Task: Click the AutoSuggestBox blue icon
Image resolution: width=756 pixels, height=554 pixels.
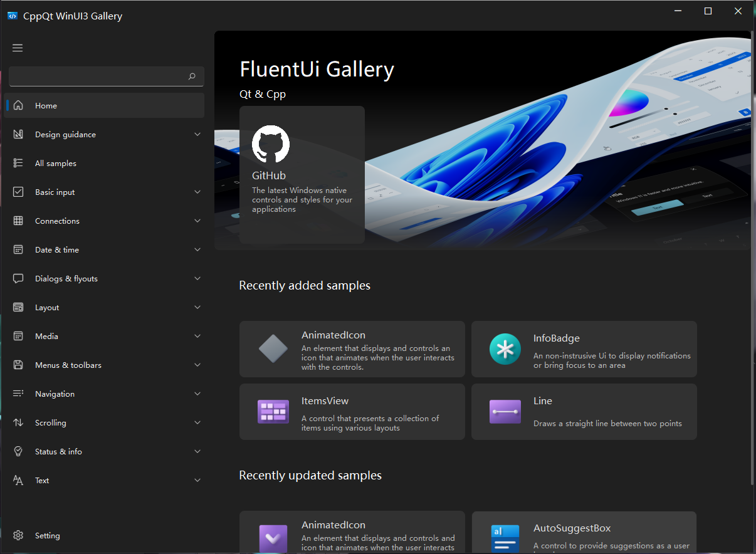Action: pos(505,538)
